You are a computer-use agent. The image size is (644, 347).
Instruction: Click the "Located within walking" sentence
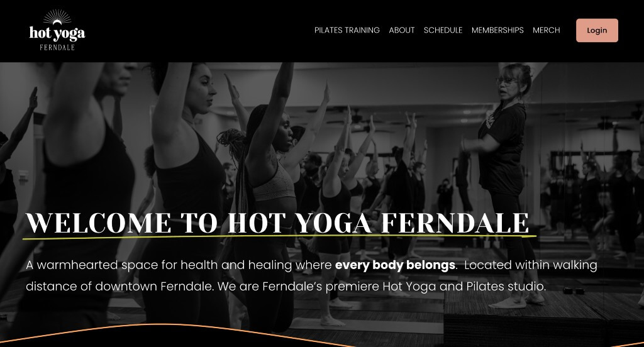coord(531,265)
